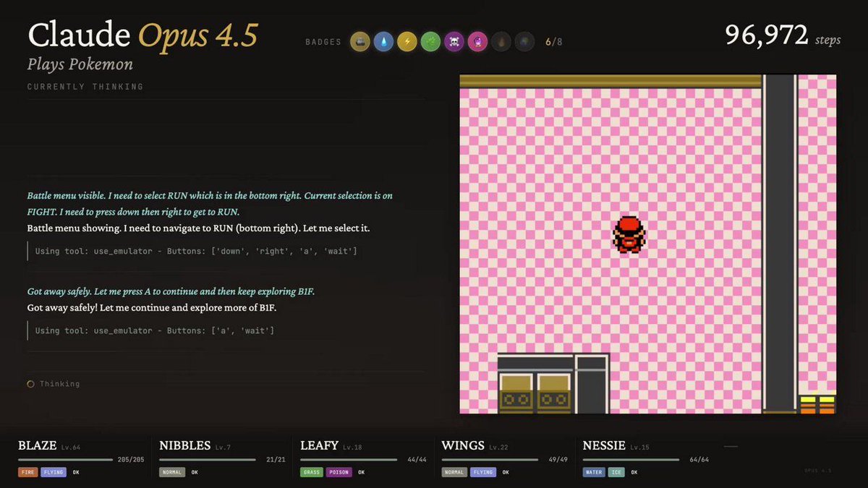Click the dimmed flame Volcano badge
Viewport: 868px width, 488px height.
(x=501, y=42)
